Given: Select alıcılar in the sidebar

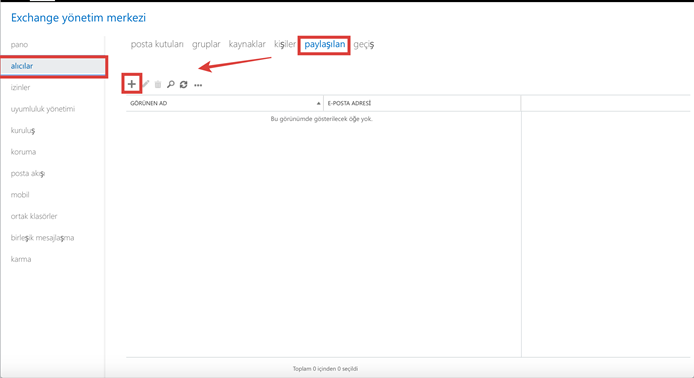Looking at the screenshot, I should (x=53, y=66).
